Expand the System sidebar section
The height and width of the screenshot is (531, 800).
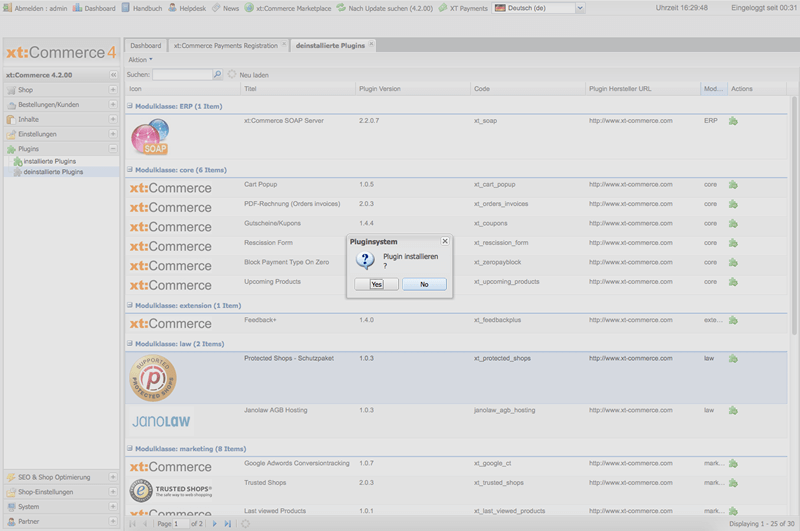(113, 507)
